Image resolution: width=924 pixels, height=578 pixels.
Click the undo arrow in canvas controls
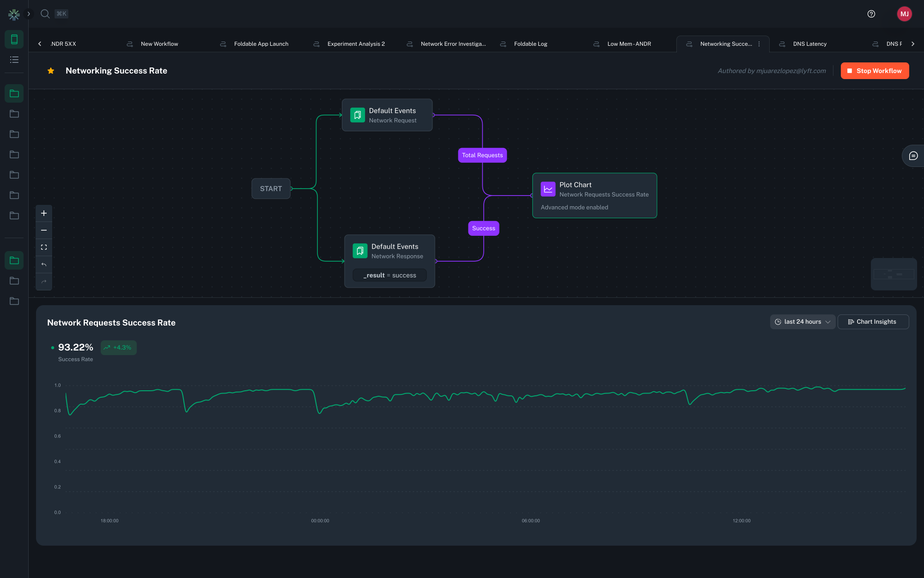pos(44,264)
